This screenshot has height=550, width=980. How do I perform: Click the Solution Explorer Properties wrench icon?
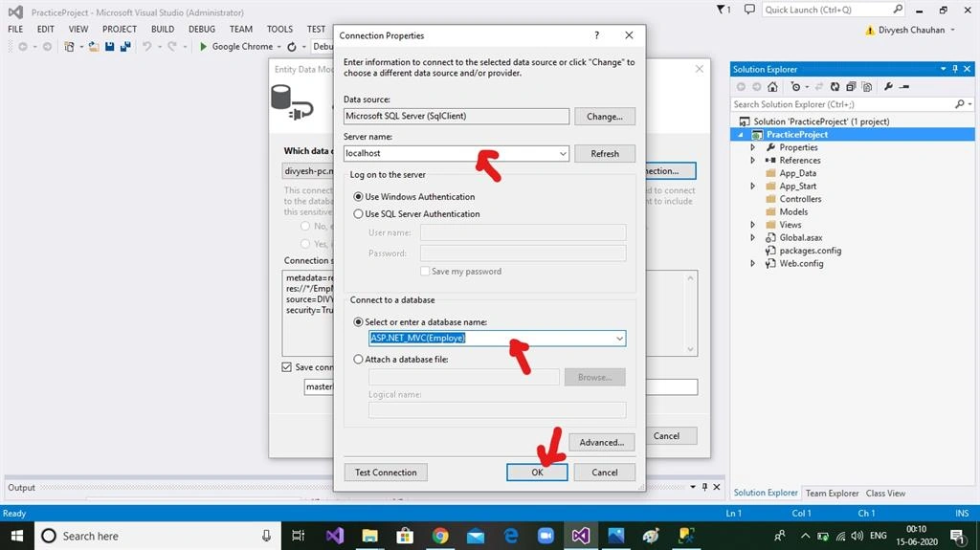click(888, 87)
